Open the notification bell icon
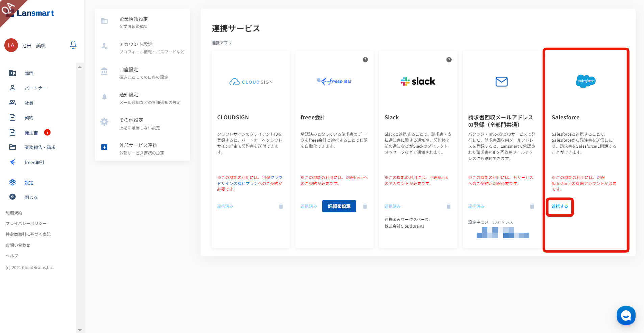The height and width of the screenshot is (333, 644). [x=73, y=45]
